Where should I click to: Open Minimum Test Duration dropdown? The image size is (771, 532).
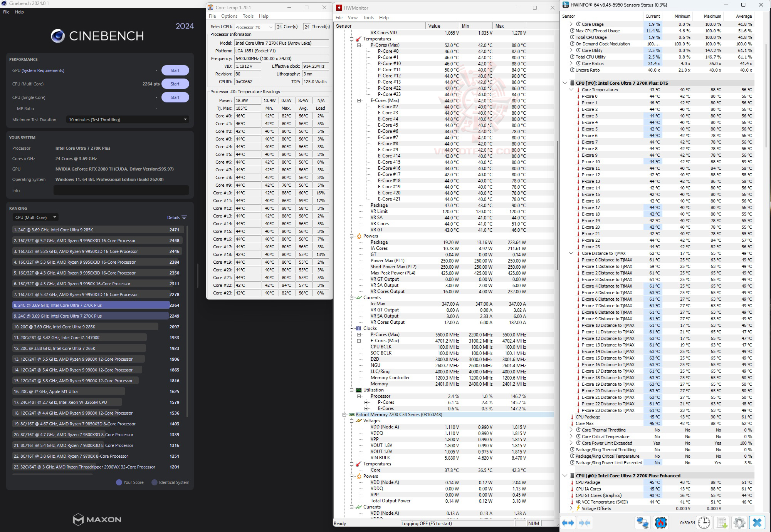[128, 120]
